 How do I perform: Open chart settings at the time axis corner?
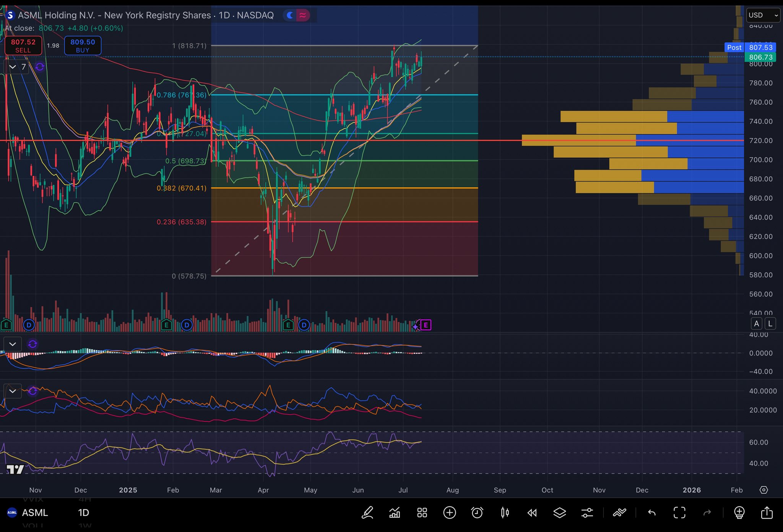tap(764, 490)
